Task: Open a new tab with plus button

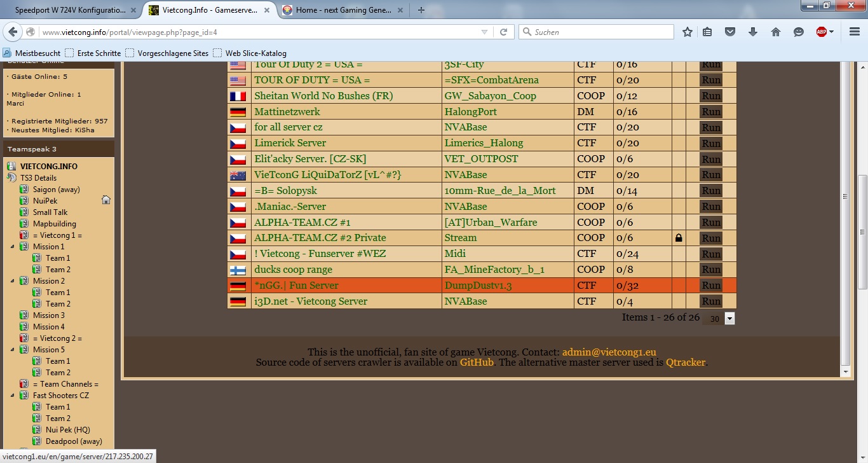Action: tap(421, 10)
